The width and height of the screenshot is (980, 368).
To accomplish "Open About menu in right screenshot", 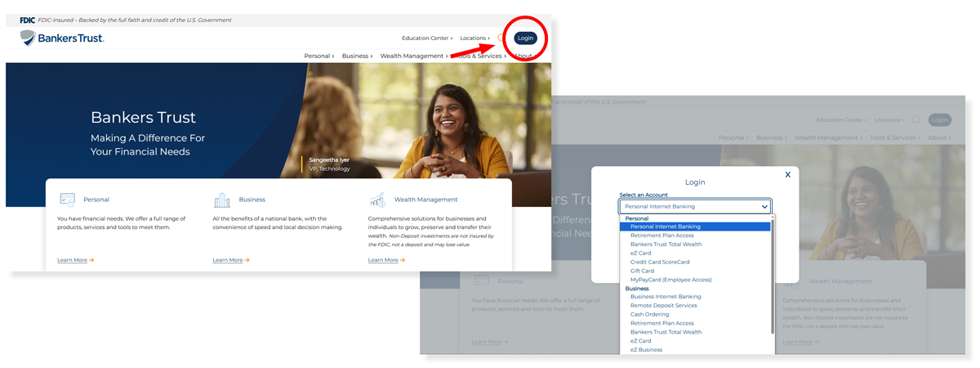I will (x=939, y=138).
